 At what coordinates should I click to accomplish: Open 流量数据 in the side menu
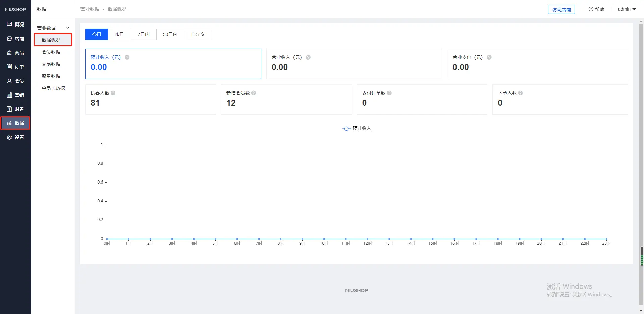51,76
